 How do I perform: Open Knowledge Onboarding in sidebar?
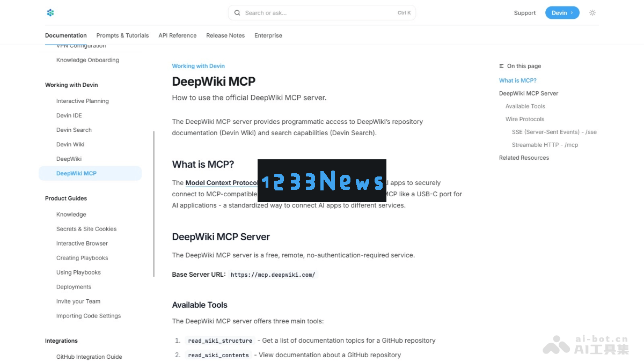(87, 60)
